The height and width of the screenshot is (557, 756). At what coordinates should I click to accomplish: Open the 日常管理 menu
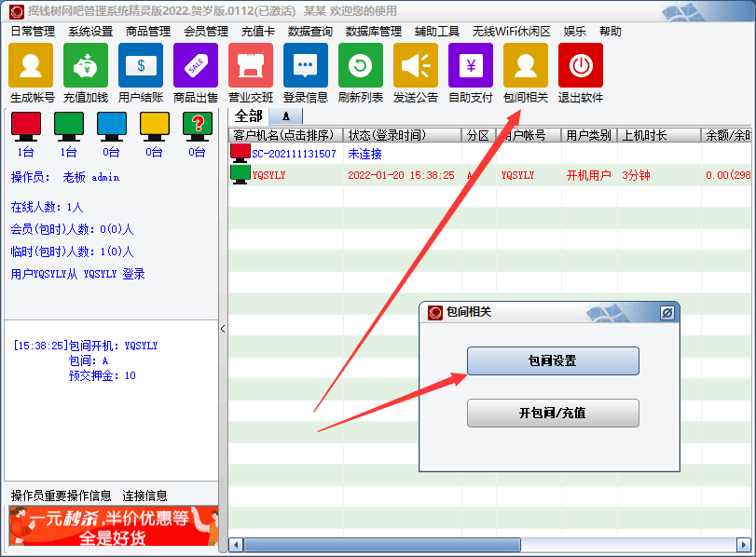tap(33, 31)
